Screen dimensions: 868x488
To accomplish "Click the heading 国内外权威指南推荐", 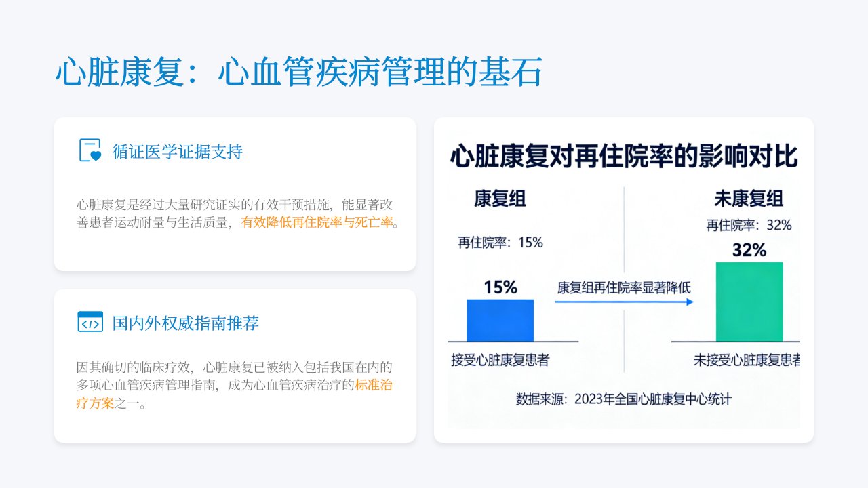I will [x=186, y=323].
